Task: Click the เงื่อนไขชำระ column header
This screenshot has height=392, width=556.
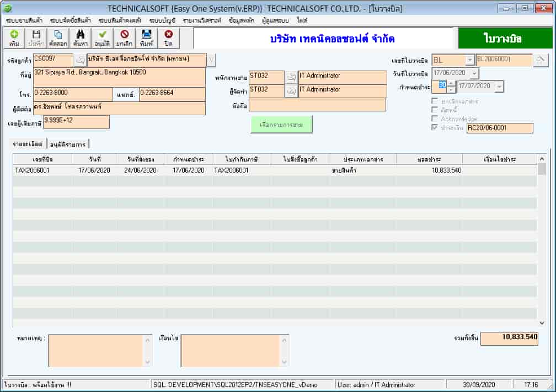Action: pos(500,159)
